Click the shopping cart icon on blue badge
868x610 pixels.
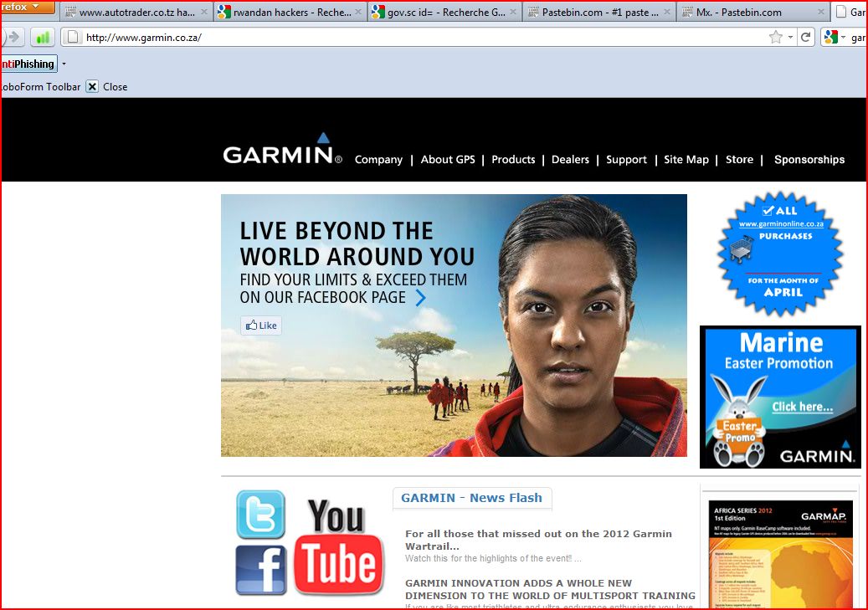click(x=742, y=249)
